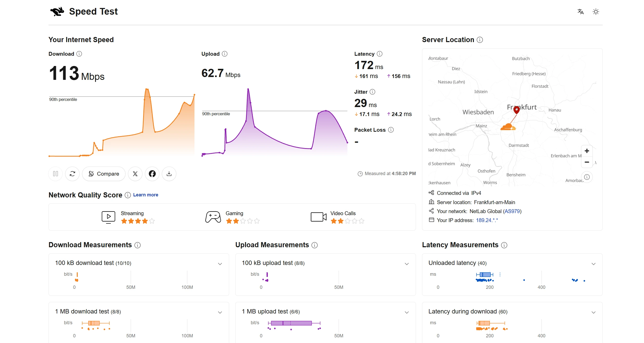Image resolution: width=644 pixels, height=343 pixels.
Task: Click the Packet Loss info icon
Action: pyautogui.click(x=391, y=130)
